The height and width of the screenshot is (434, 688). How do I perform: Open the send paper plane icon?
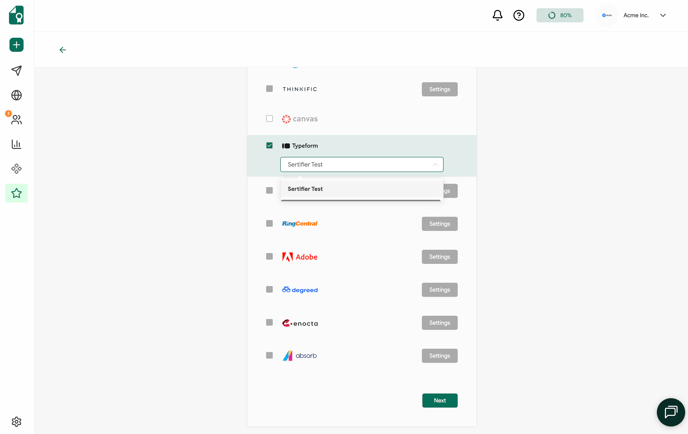pos(16,71)
